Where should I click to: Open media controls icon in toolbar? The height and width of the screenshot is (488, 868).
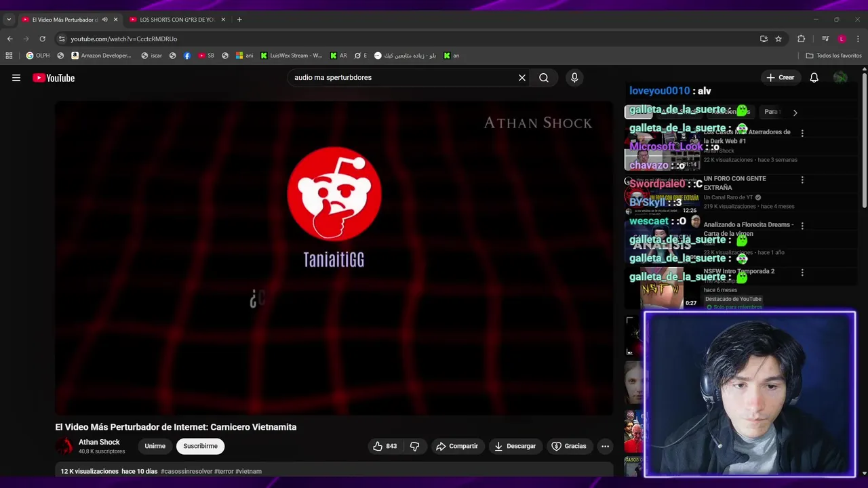[x=825, y=39]
